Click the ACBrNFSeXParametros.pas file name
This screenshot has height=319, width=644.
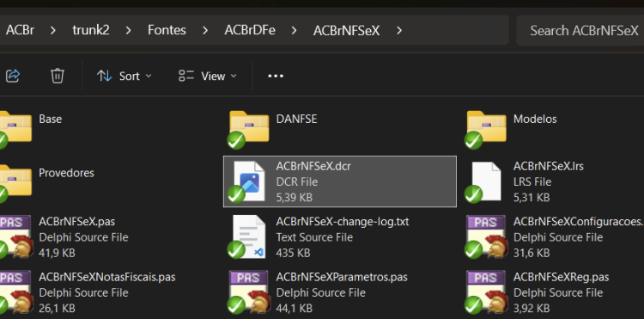coord(342,277)
